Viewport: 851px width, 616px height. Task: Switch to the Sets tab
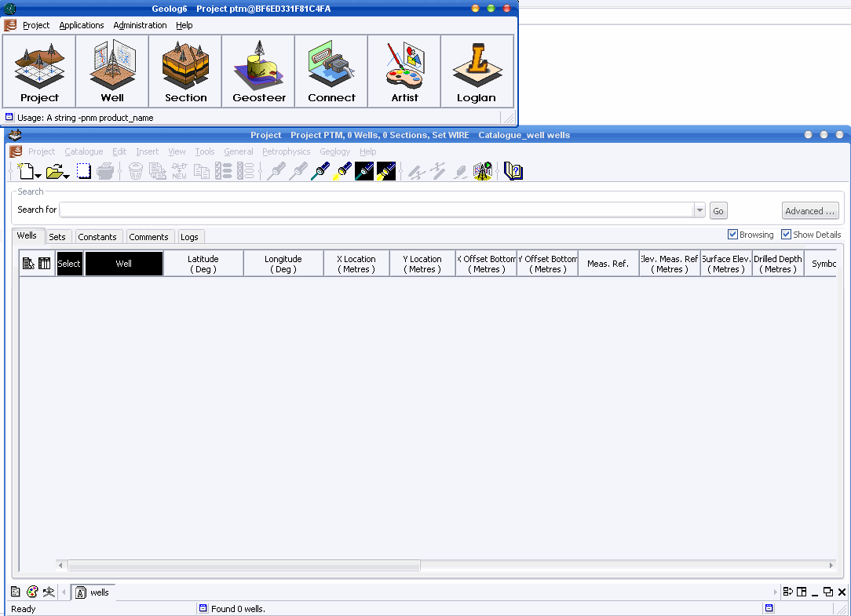pyautogui.click(x=57, y=237)
